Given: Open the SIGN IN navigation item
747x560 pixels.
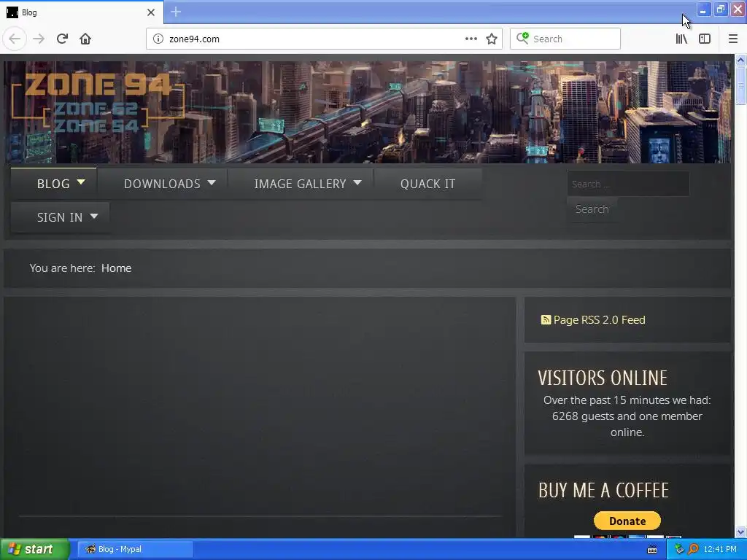Looking at the screenshot, I should point(60,217).
